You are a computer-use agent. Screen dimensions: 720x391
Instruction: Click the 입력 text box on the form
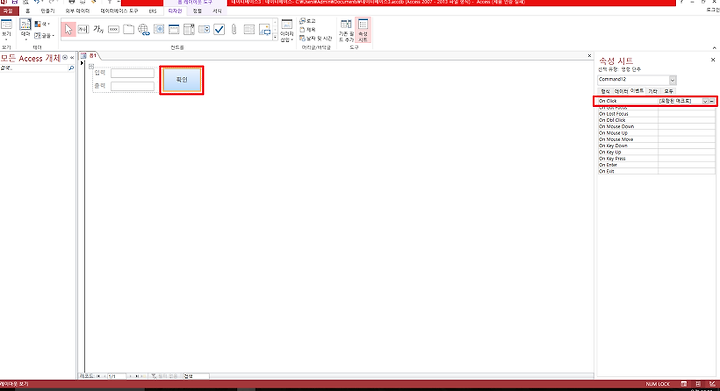[x=133, y=73]
